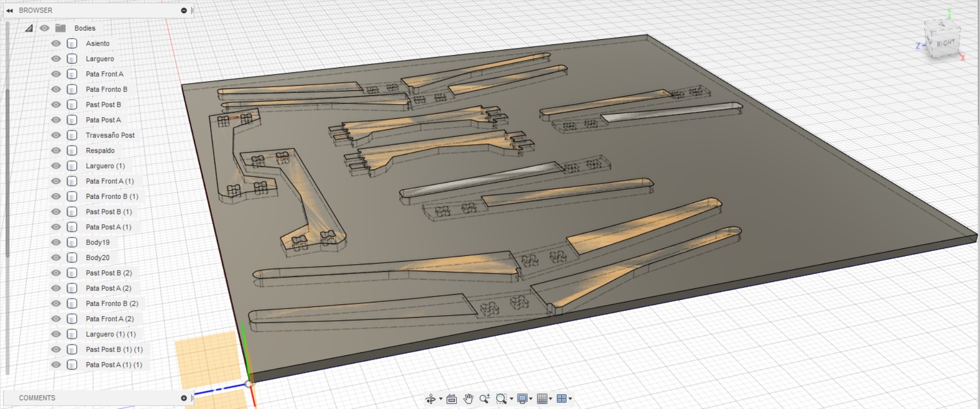Select Travesaño Post in the browser
The height and width of the screenshot is (409, 980).
tap(110, 135)
